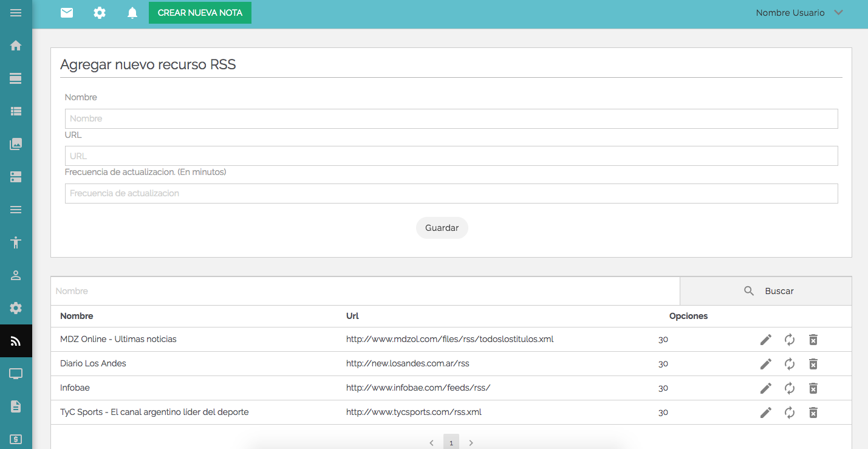Click the 30 value in Infobae row

click(x=663, y=388)
